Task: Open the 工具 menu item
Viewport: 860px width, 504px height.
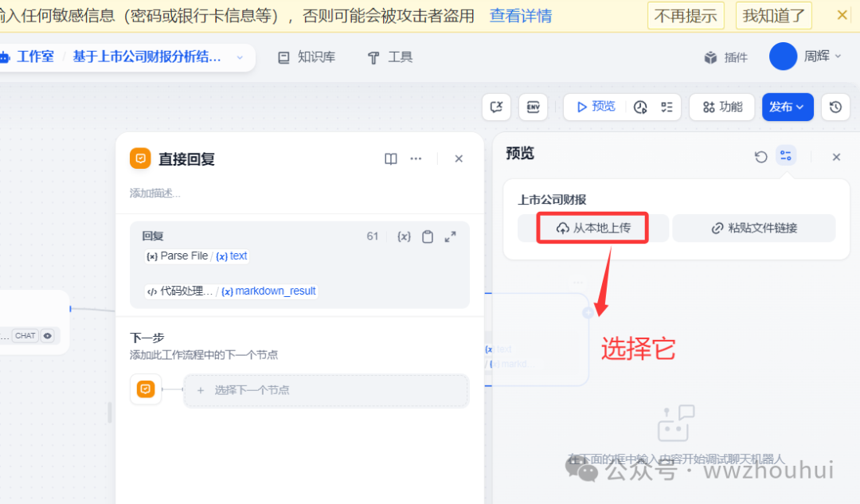Action: 390,57
